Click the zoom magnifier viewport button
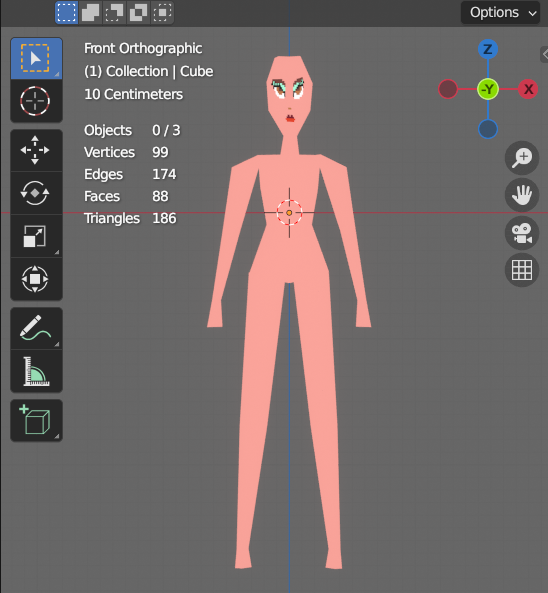The image size is (548, 593). click(x=522, y=158)
